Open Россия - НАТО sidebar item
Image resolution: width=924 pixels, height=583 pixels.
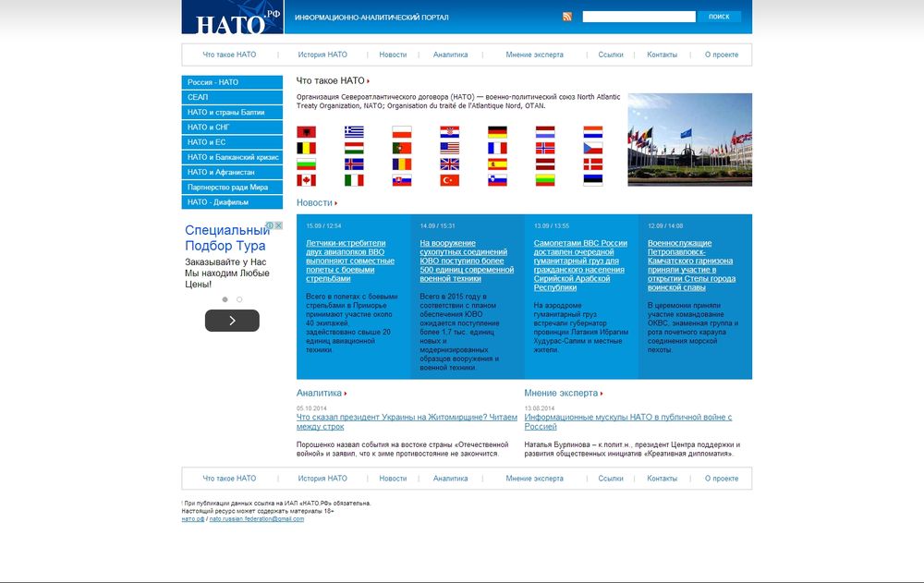(x=232, y=82)
